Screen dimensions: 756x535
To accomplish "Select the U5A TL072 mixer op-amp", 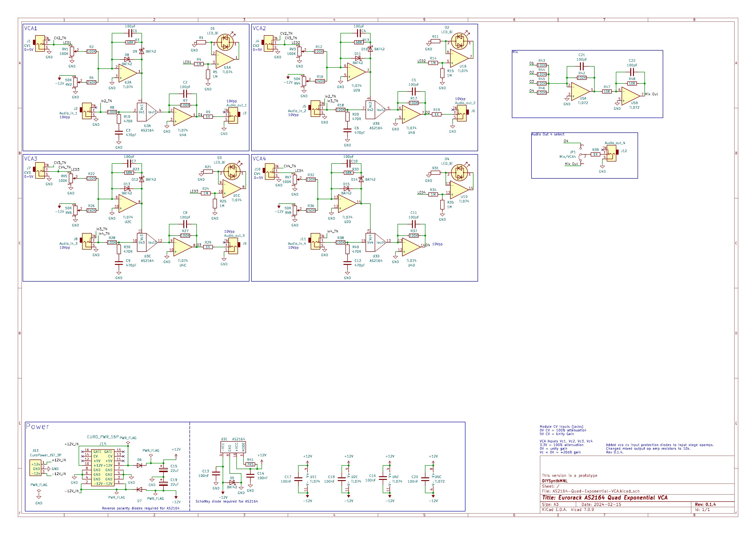I will (x=580, y=91).
